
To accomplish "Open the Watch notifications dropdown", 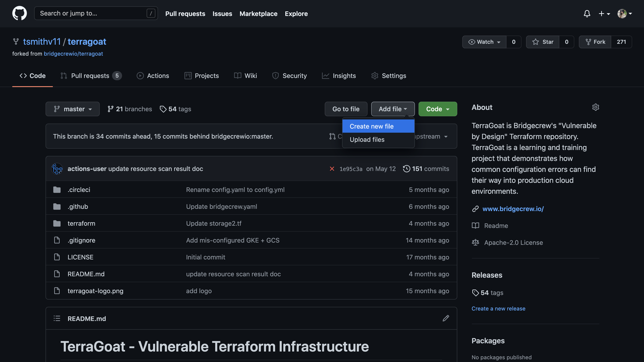I will tap(484, 42).
